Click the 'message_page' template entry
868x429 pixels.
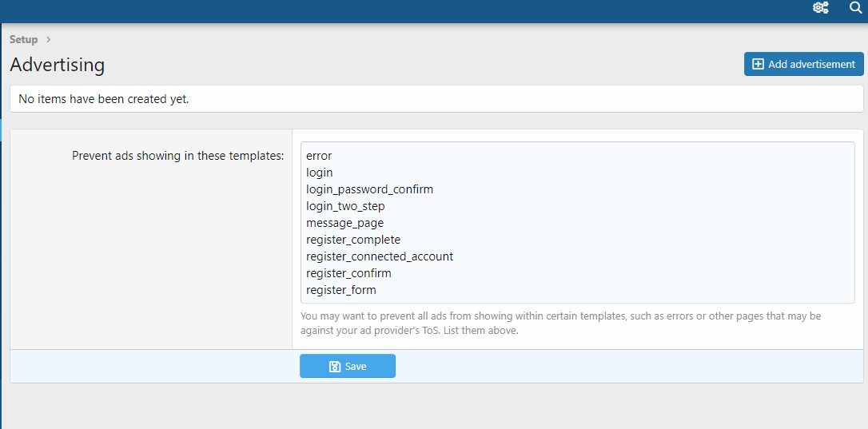pyautogui.click(x=344, y=223)
